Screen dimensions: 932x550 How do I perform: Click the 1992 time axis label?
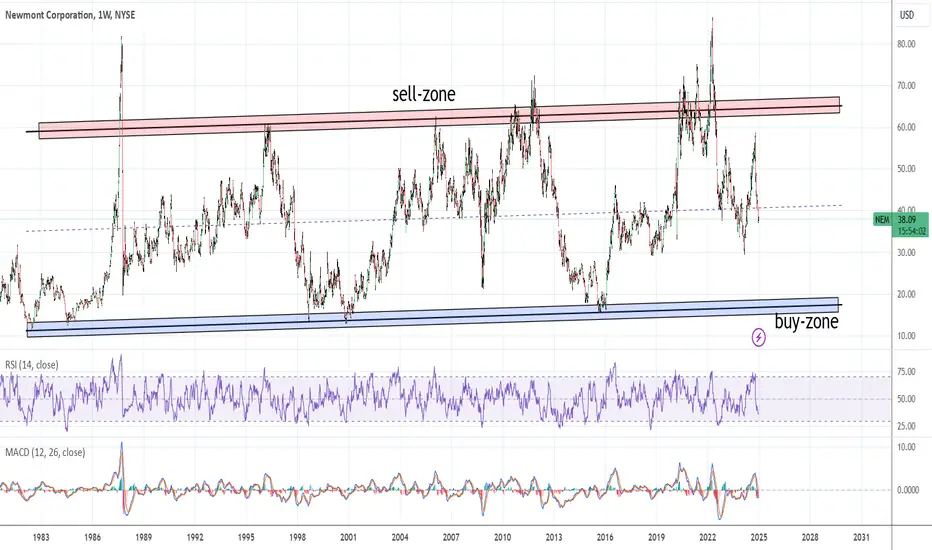pos(195,538)
